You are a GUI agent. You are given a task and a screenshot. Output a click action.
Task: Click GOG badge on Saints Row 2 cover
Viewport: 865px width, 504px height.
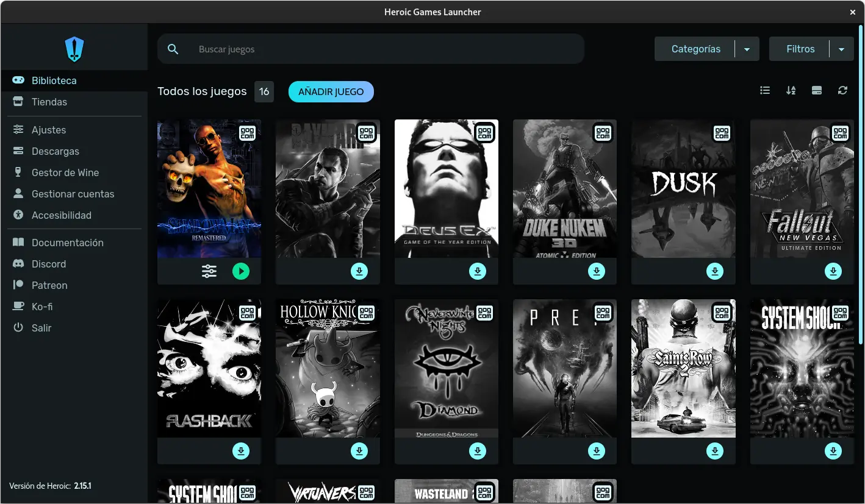[722, 313]
